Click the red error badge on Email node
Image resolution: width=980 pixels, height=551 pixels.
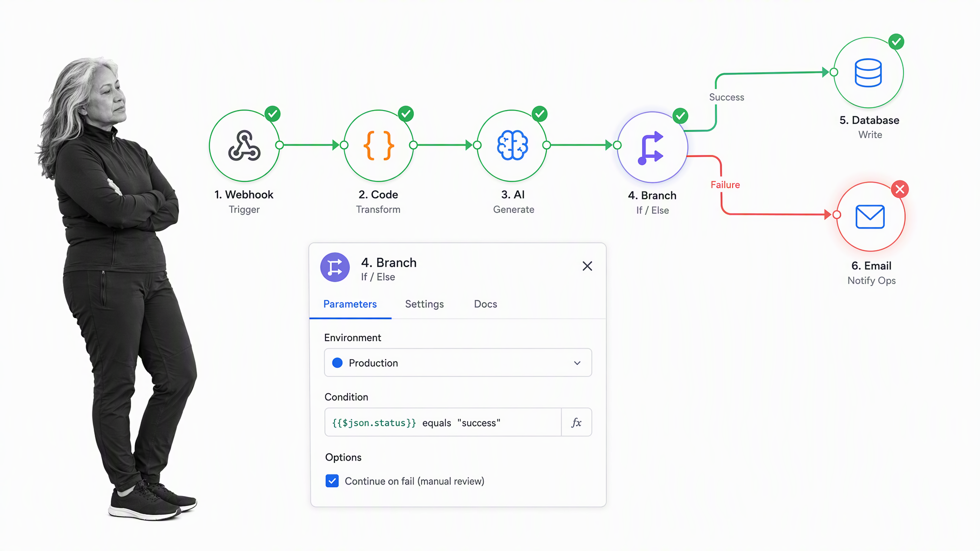[x=900, y=189]
